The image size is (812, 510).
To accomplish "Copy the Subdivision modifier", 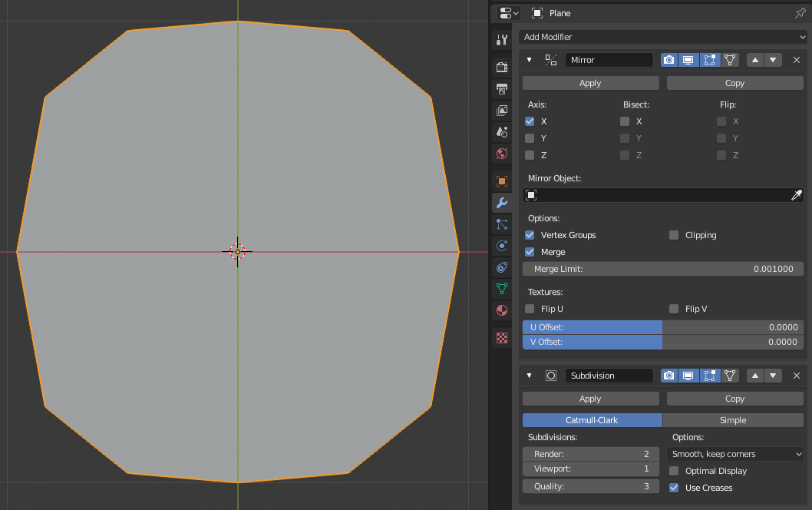I will [734, 399].
